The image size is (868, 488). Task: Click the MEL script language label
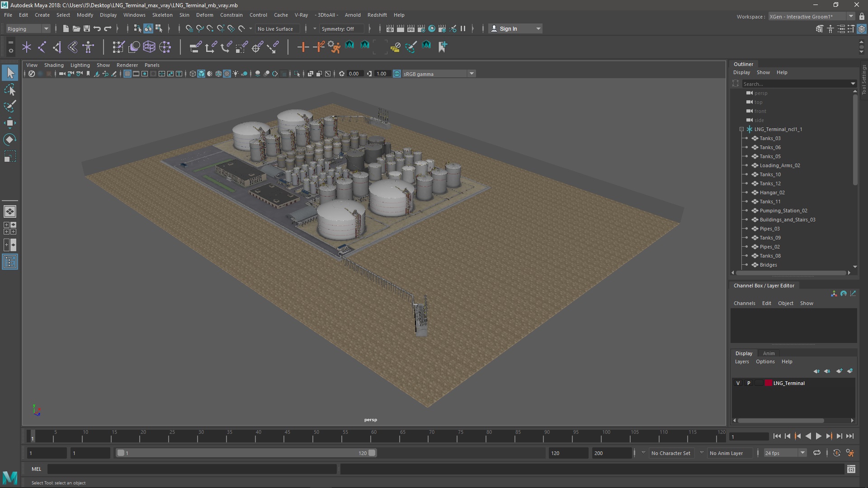pyautogui.click(x=36, y=469)
